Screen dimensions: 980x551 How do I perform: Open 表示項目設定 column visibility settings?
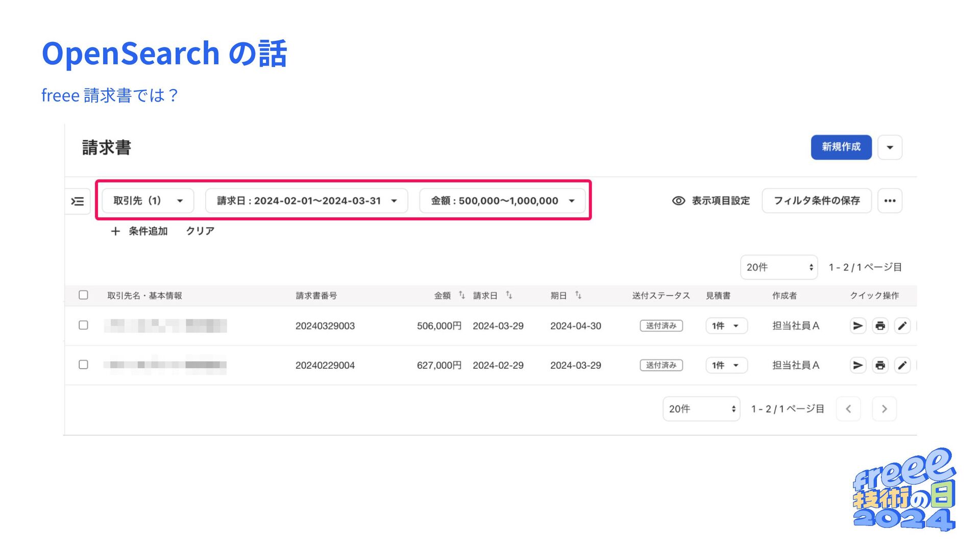711,201
